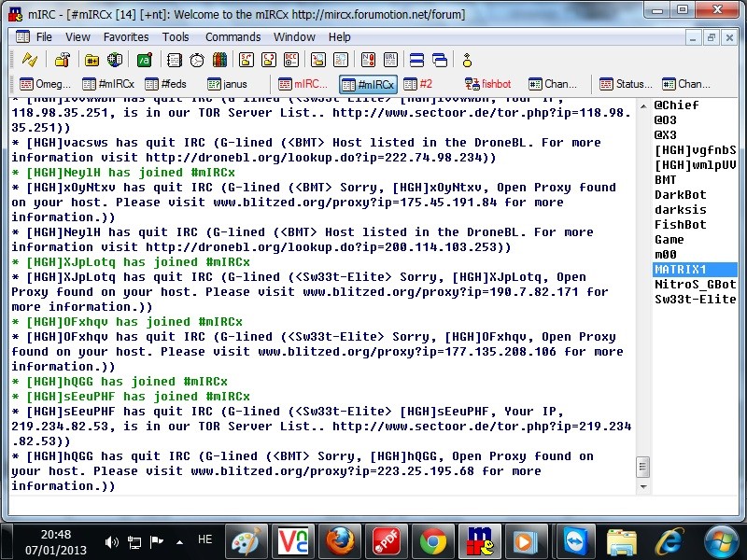
Task: Click the Connect lightning bolt toolbar icon
Action: (x=30, y=60)
